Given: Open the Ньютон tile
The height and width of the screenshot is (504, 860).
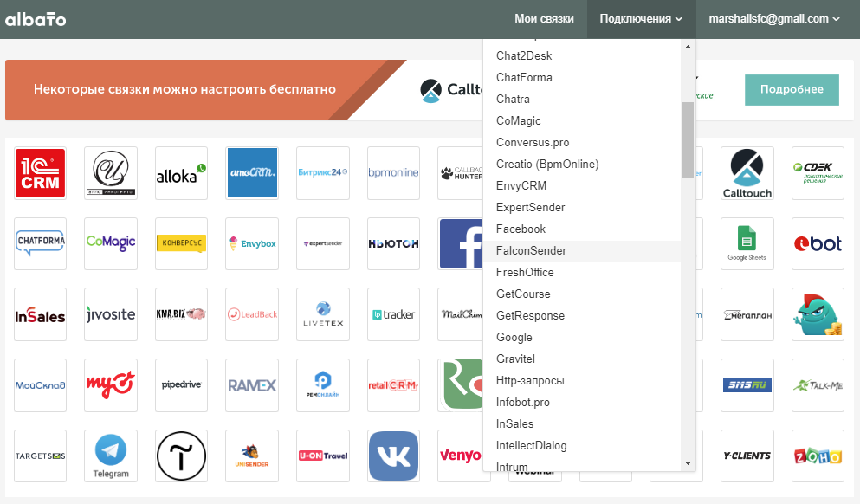Looking at the screenshot, I should coord(394,244).
